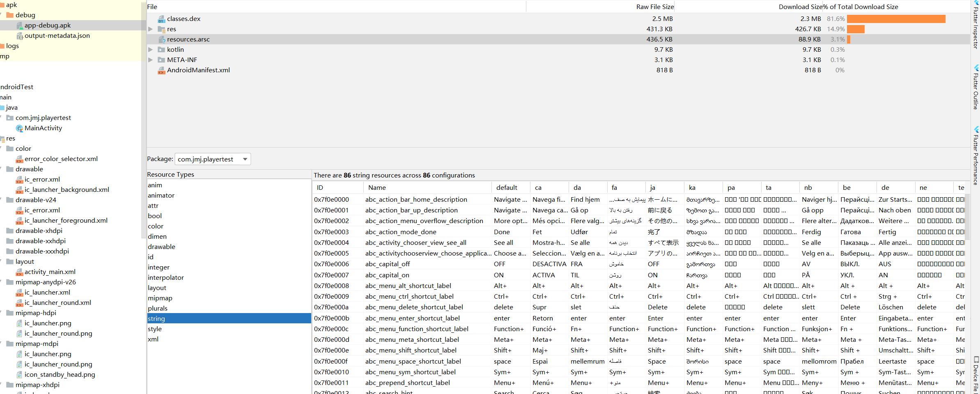
Task: Select the anim resource type
Action: pyautogui.click(x=229, y=185)
